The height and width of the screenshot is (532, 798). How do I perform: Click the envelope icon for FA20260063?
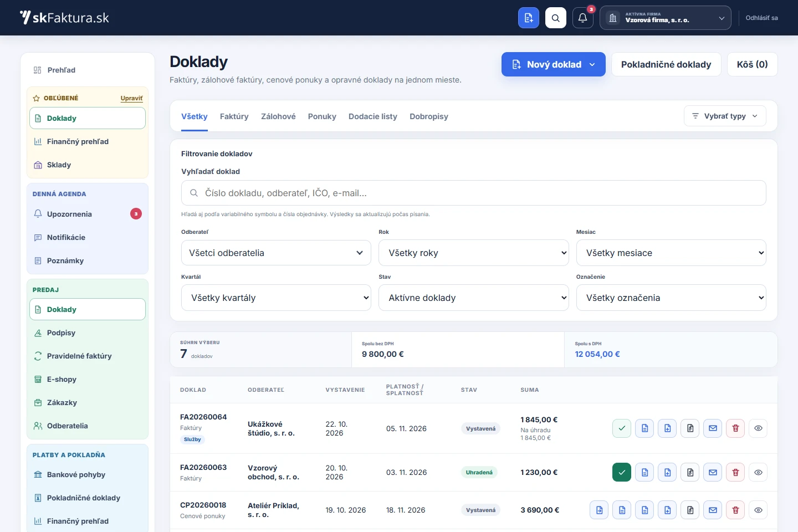[x=713, y=472]
